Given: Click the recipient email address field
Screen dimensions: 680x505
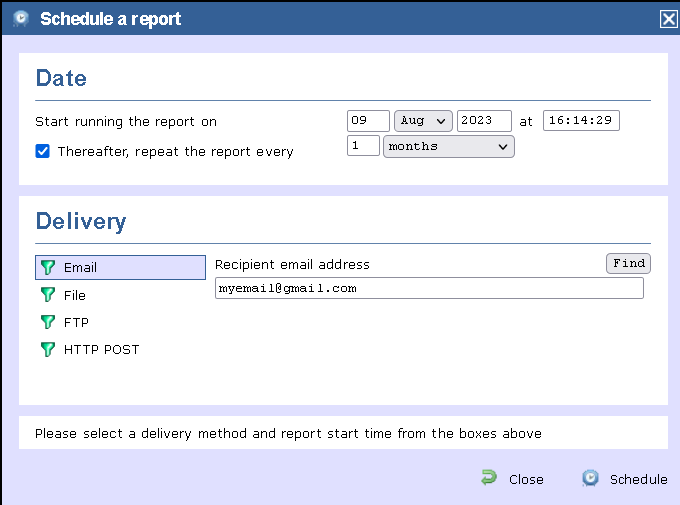Looking at the screenshot, I should tap(429, 288).
